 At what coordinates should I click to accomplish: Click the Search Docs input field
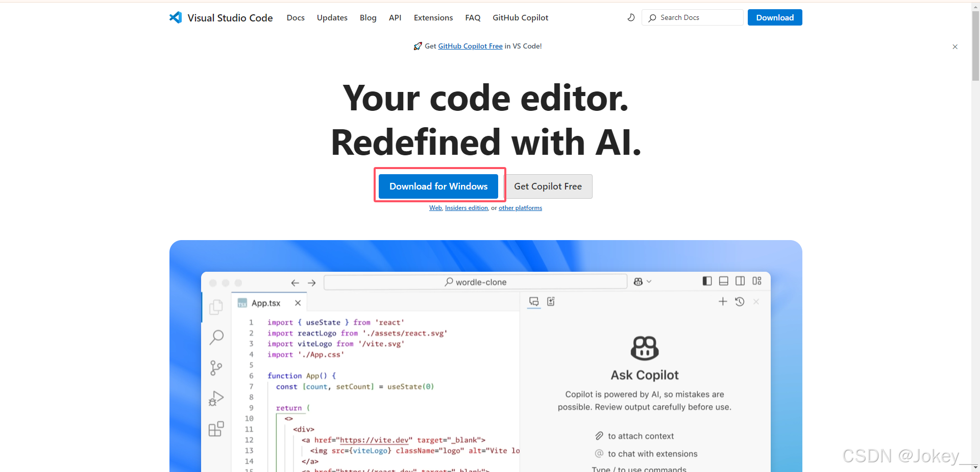[x=693, y=17]
